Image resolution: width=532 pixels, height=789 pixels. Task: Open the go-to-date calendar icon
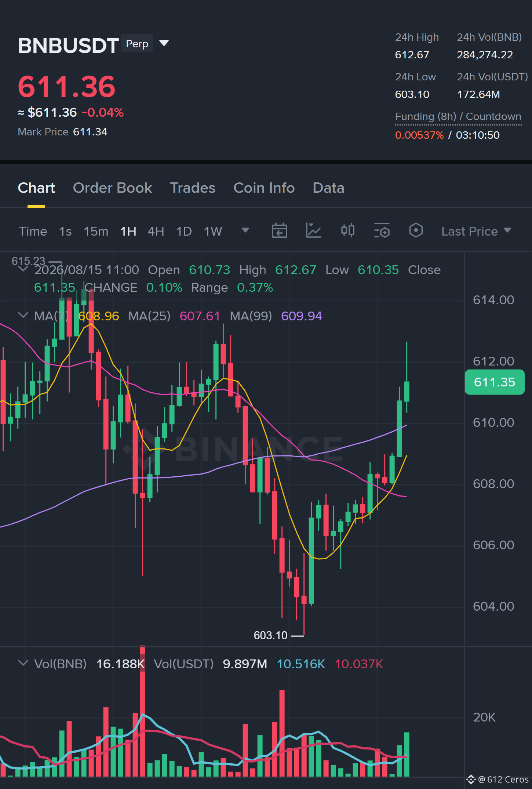coord(279,231)
